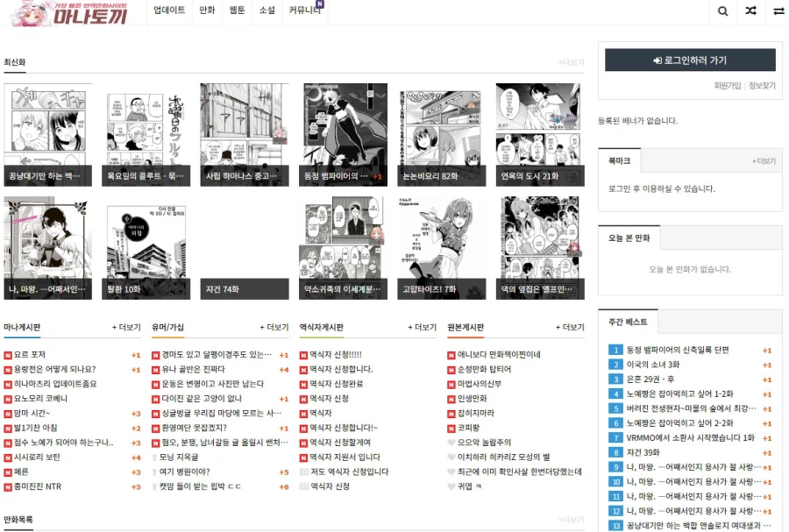This screenshot has height=532, width=789.
Task: Open 탈환 10화 thumbnail
Action: (146, 248)
